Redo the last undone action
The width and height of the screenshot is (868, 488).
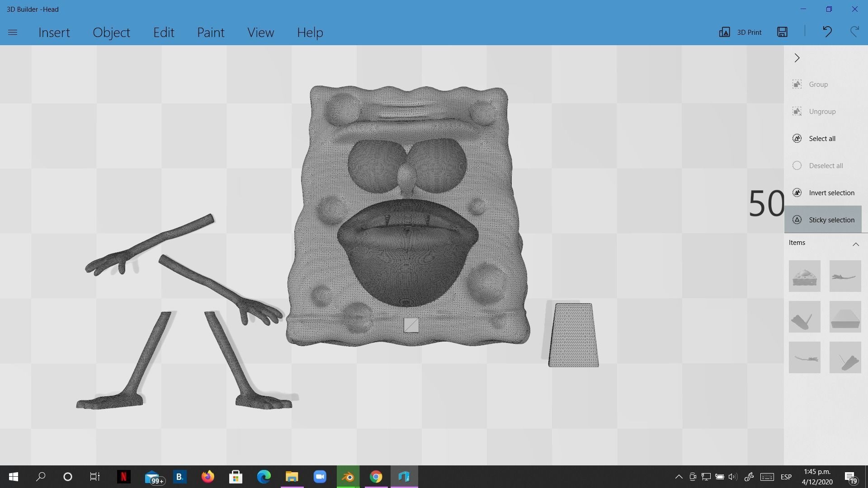pos(854,32)
